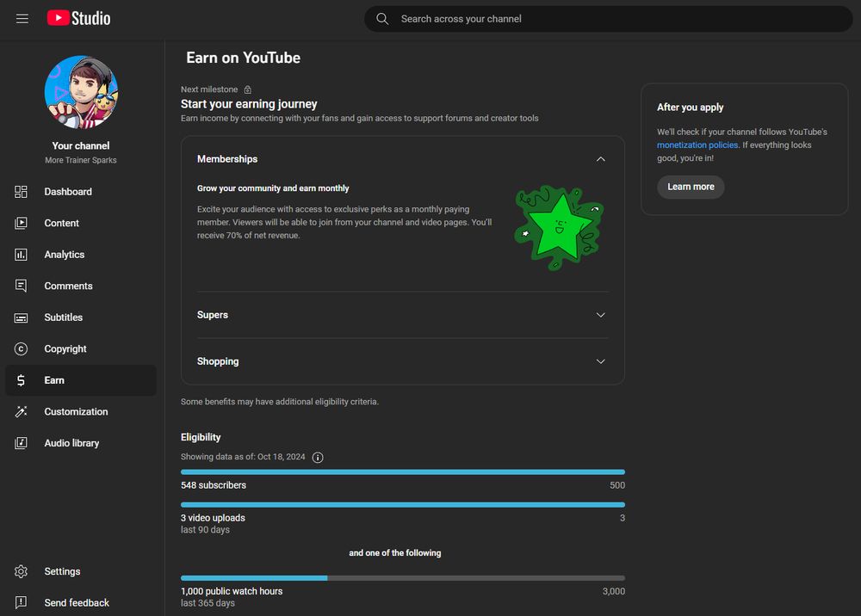
Task: Click 'and one of the following' text
Action: tap(395, 553)
